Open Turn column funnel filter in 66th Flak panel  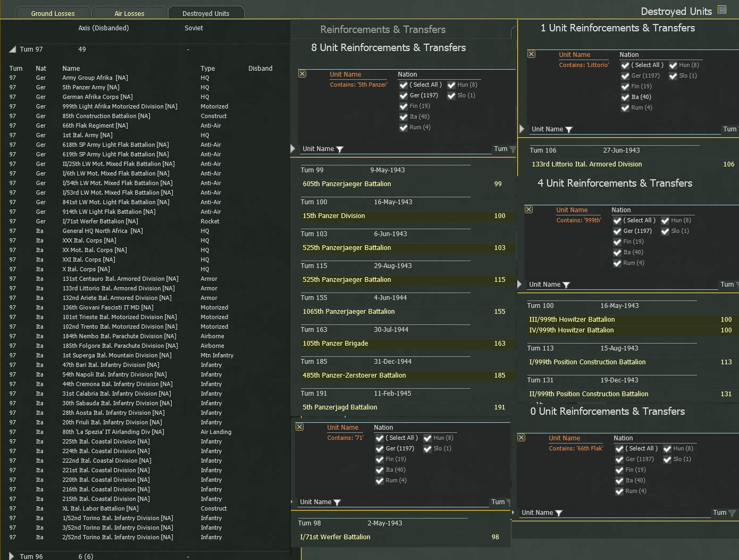tap(732, 513)
